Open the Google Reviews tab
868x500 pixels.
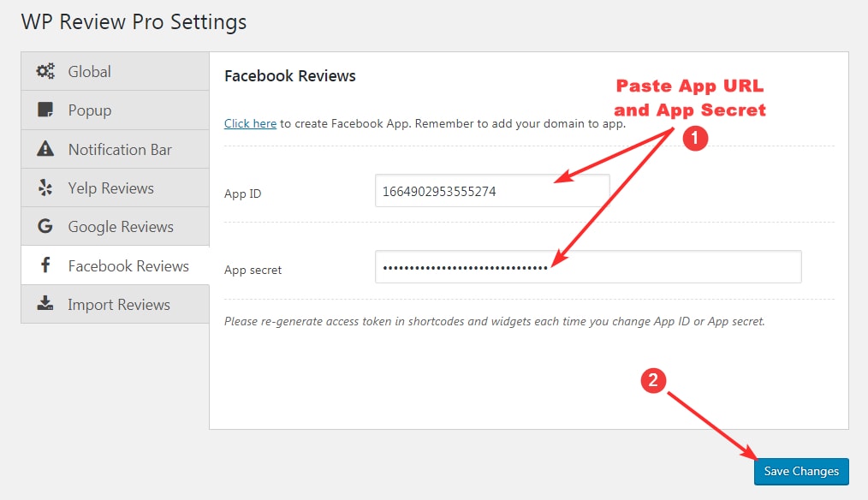click(121, 227)
